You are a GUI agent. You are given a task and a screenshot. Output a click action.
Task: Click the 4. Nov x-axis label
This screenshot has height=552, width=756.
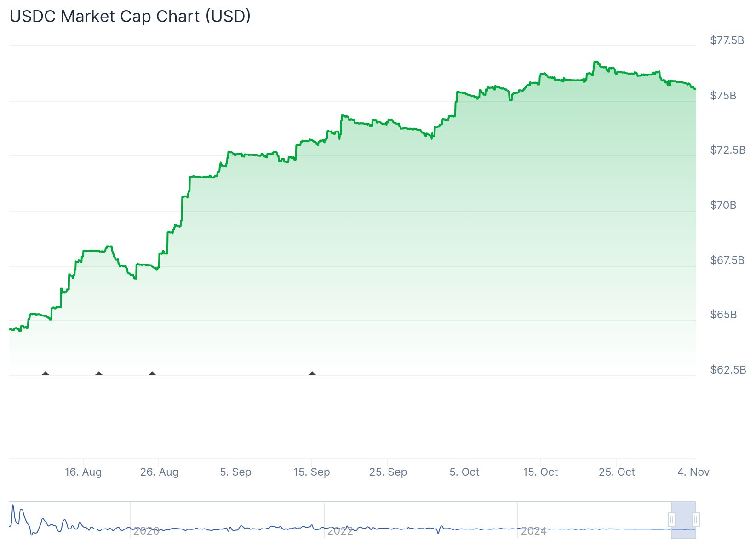pyautogui.click(x=693, y=472)
